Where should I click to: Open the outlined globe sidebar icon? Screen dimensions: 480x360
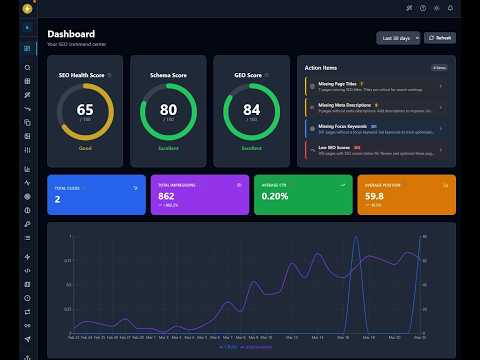pyautogui.click(x=27, y=210)
